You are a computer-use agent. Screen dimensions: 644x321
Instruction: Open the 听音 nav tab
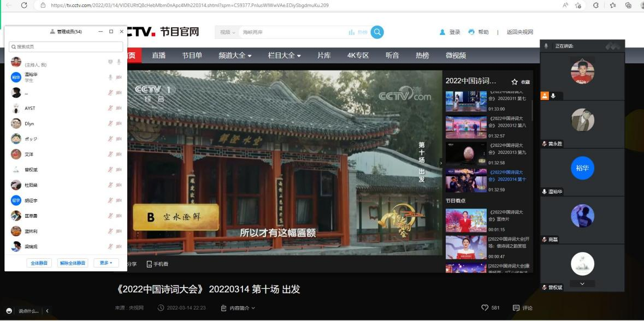(x=392, y=56)
